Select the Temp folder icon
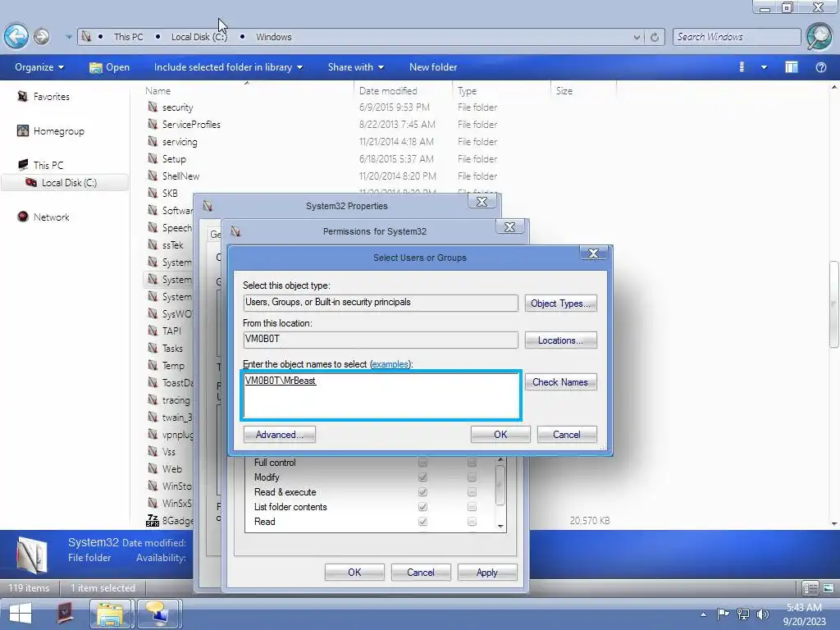The width and height of the screenshot is (840, 630). coord(153,365)
